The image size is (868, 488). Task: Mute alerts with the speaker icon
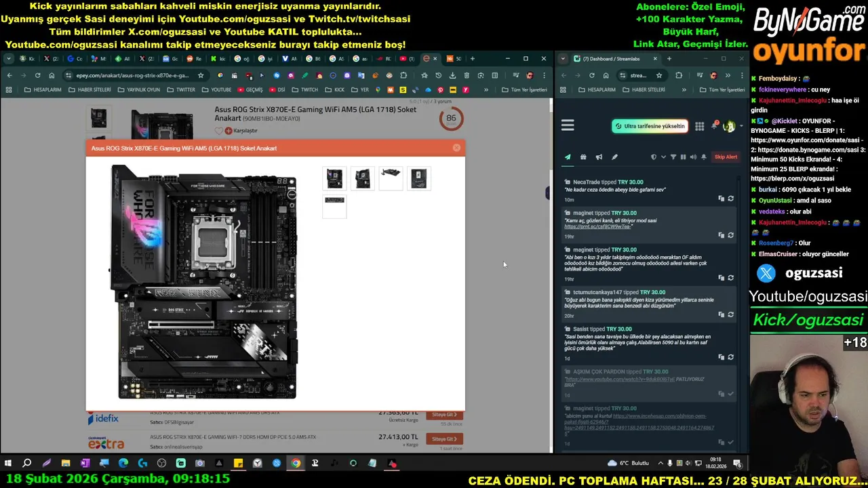point(693,157)
